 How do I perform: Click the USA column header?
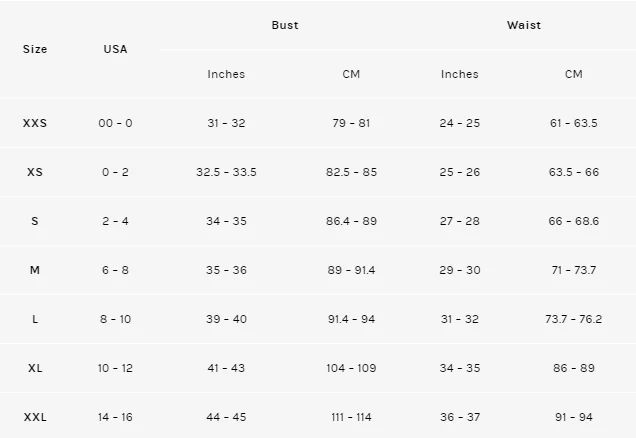pos(115,49)
